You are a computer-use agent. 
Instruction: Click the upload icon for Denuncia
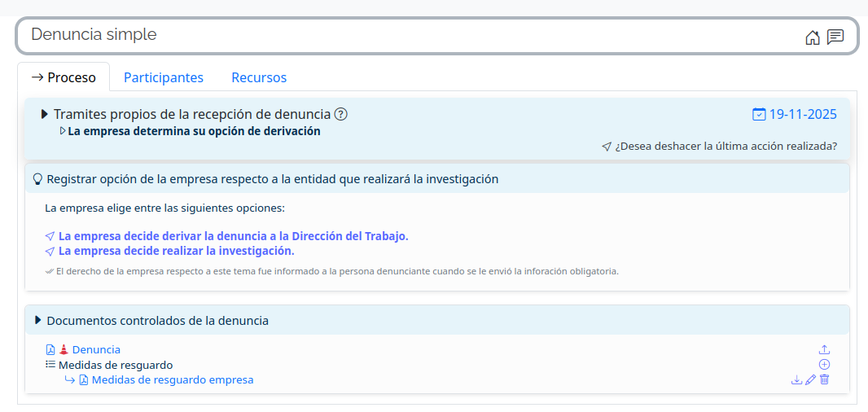click(824, 349)
